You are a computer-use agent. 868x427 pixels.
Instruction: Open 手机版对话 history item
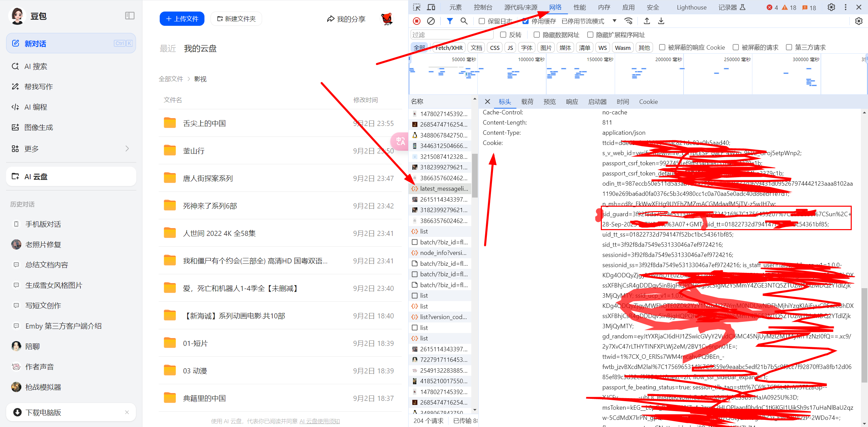coord(71,224)
